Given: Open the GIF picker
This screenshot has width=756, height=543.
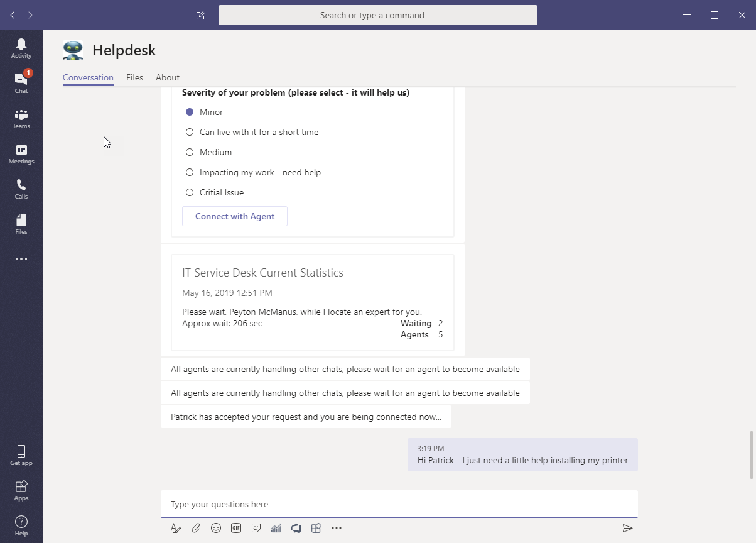Looking at the screenshot, I should tap(236, 528).
